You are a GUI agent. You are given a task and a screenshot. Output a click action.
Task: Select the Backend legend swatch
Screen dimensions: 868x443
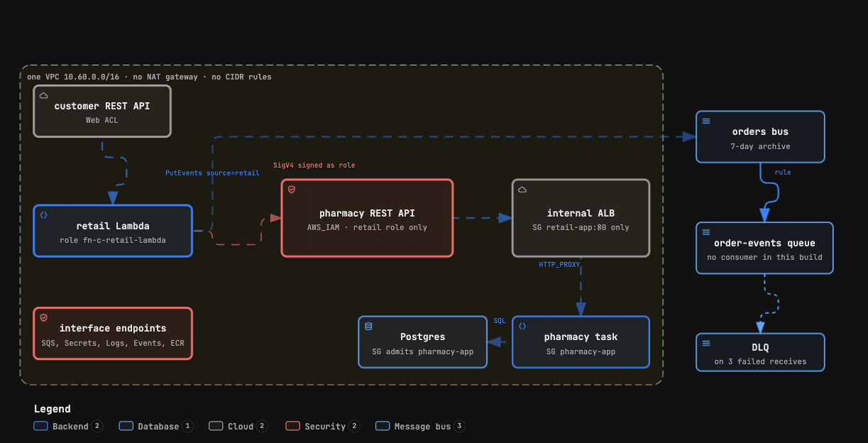point(40,426)
